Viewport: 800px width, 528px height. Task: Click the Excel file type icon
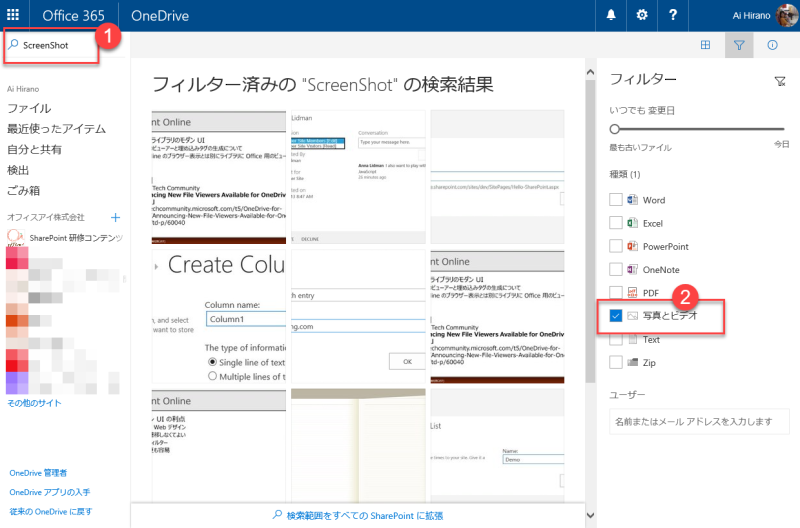[x=632, y=223]
